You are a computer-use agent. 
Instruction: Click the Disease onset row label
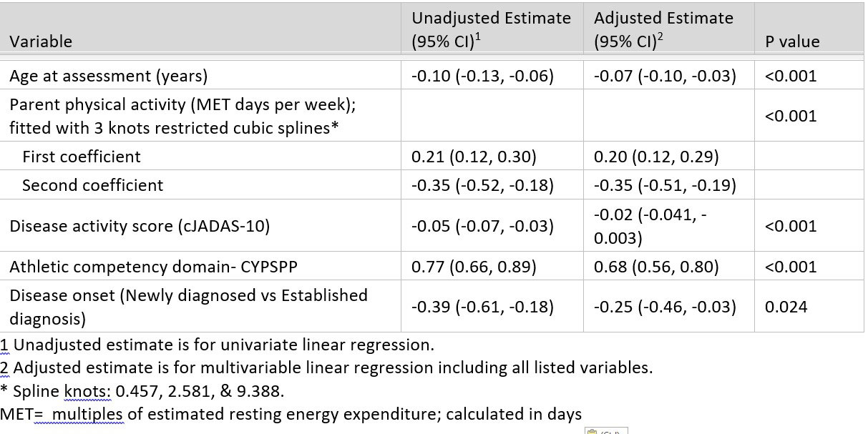[188, 305]
